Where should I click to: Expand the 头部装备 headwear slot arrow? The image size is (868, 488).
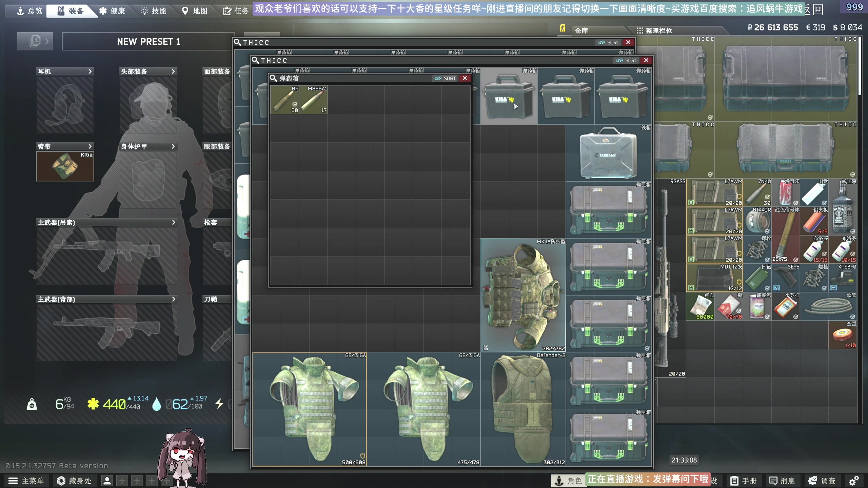173,72
